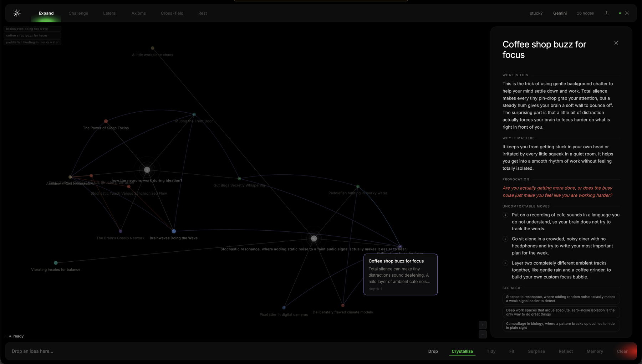Select the central question node circle
This screenshot has height=364, width=642.
147,170
